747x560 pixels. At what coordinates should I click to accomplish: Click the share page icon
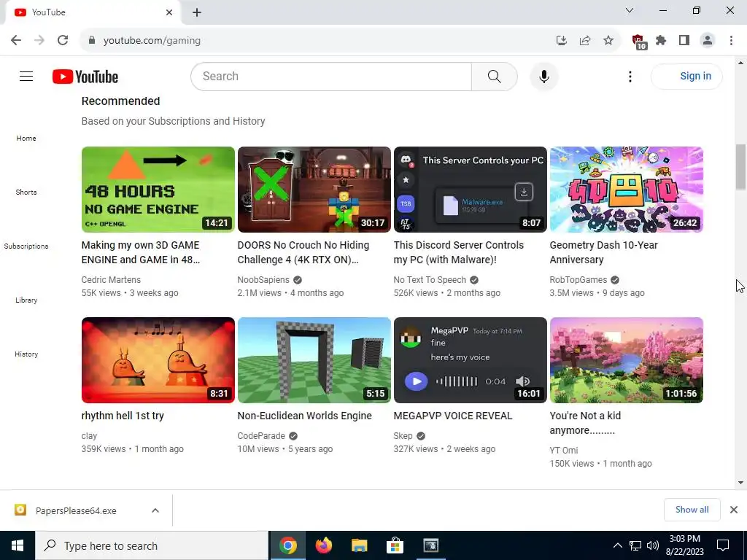585,41
